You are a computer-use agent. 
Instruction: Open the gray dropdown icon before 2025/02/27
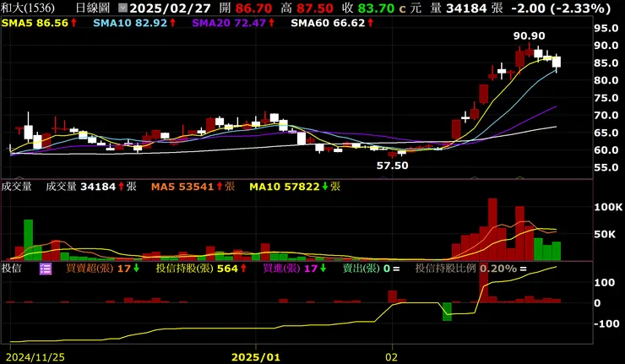(x=122, y=8)
